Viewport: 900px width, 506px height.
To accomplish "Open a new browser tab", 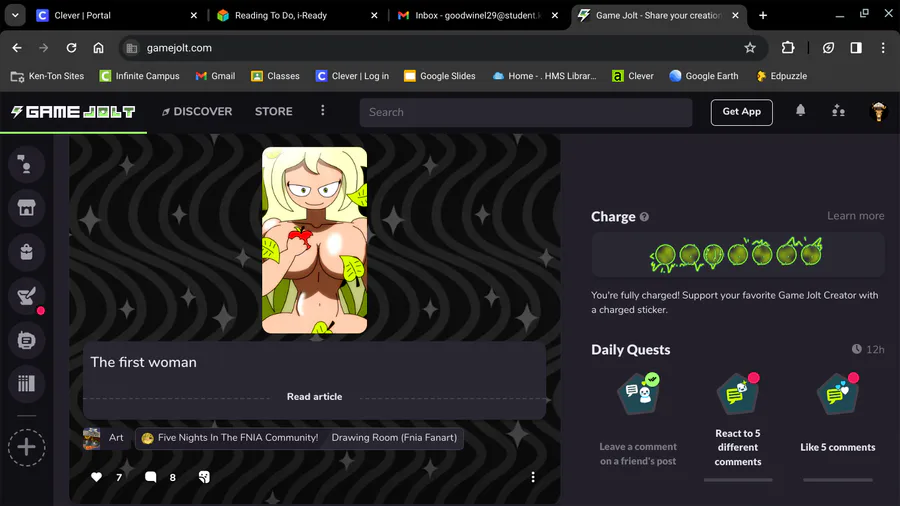I will pos(763,15).
